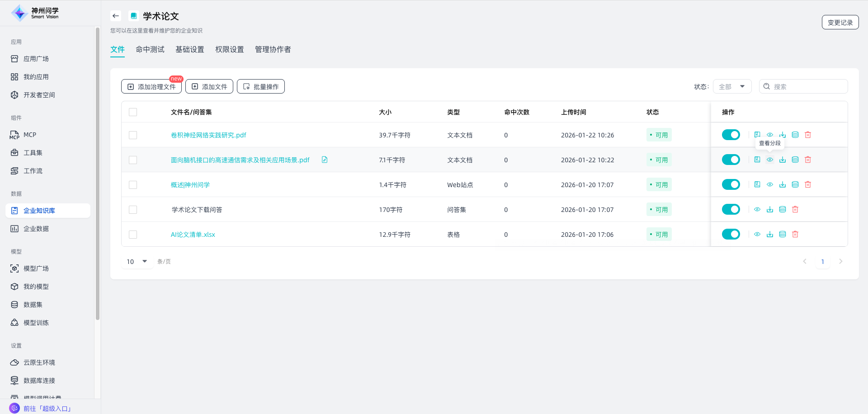Click the database icon for 概述|神州问学 row
The image size is (868, 414).
click(795, 184)
